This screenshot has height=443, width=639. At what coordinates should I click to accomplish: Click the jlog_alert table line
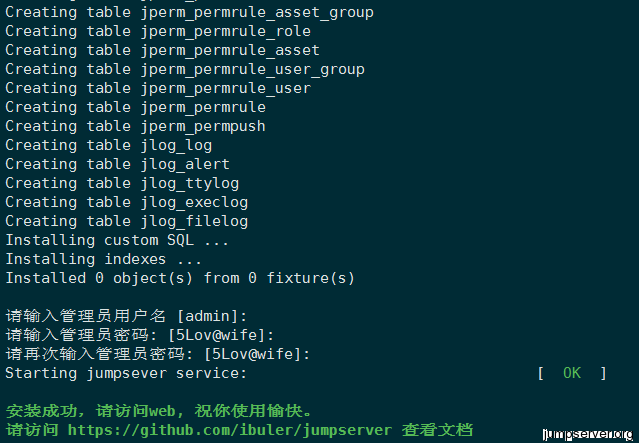click(x=117, y=164)
